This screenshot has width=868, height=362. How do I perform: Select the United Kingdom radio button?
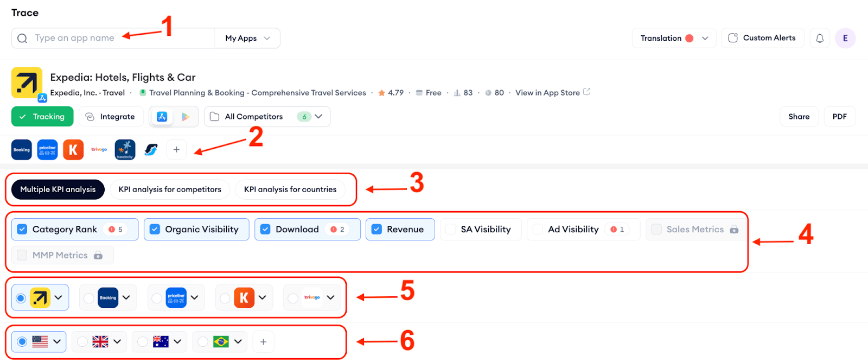coord(82,342)
